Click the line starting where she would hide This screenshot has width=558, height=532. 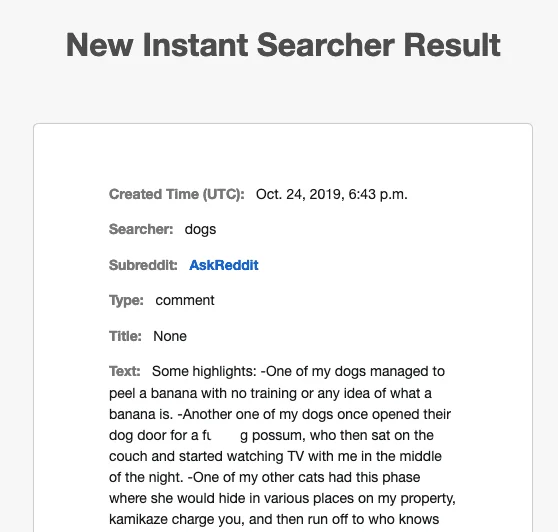(x=282, y=498)
